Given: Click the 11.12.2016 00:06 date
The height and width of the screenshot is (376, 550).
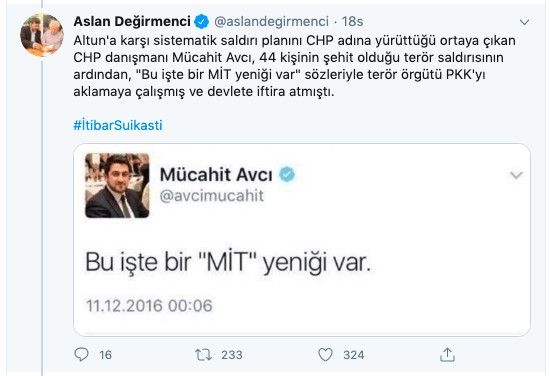Looking at the screenshot, I should coord(149,306).
